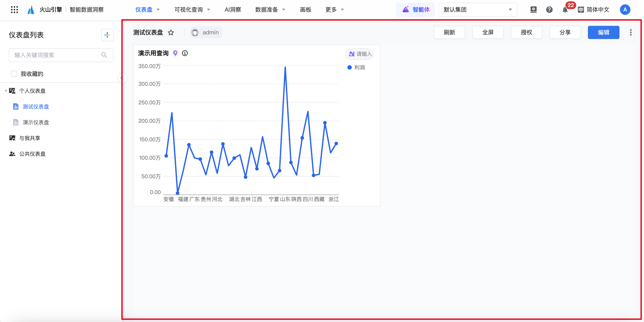Open the three-dot more options menu
This screenshot has width=644, height=322.
630,32
